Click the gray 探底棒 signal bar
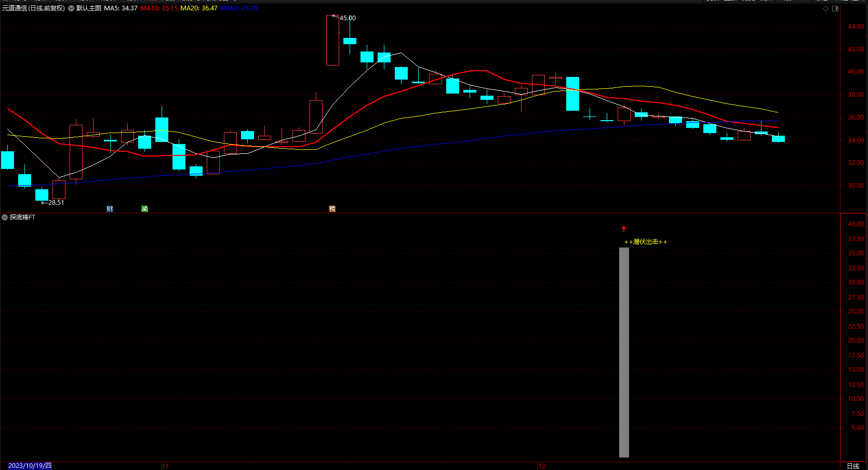The image size is (868, 470). (624, 352)
